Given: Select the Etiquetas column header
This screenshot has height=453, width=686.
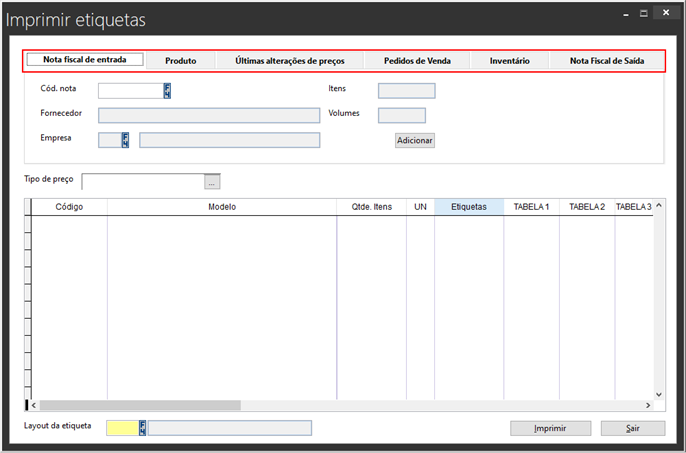Looking at the screenshot, I should click(469, 207).
